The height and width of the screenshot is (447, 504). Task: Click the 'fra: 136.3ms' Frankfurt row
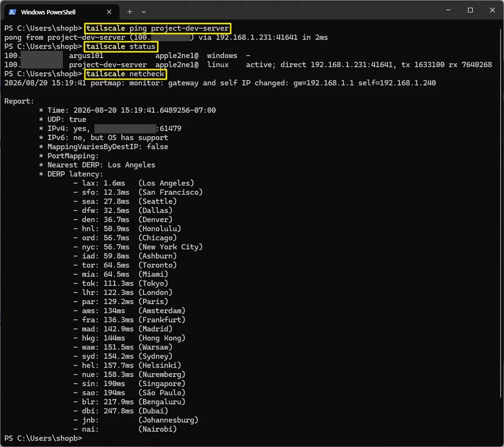[129, 320]
